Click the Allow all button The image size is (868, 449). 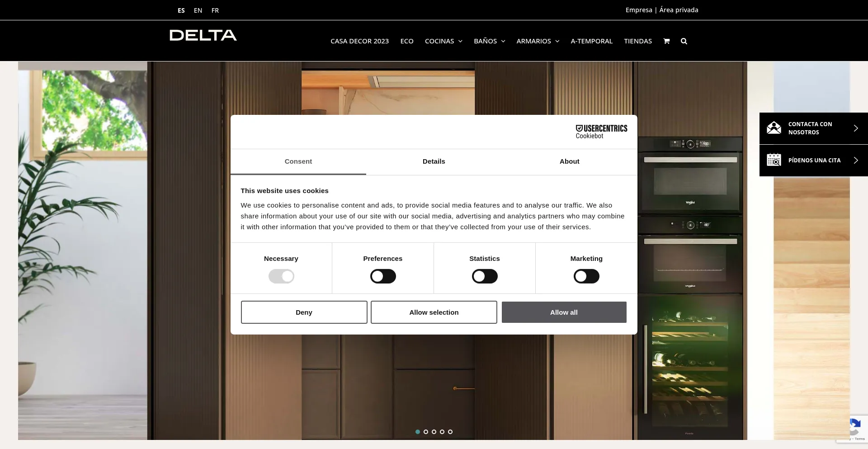[x=564, y=312]
